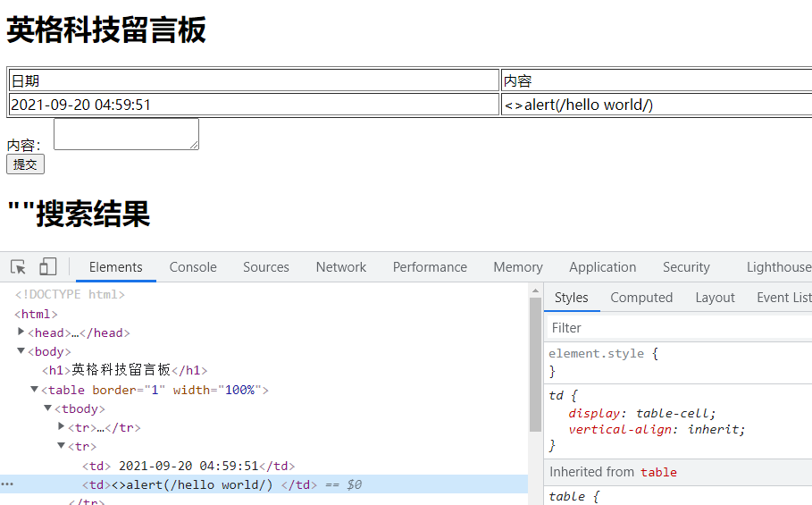The width and height of the screenshot is (812, 505).
Task: Select the Performance tab
Action: [x=430, y=267]
